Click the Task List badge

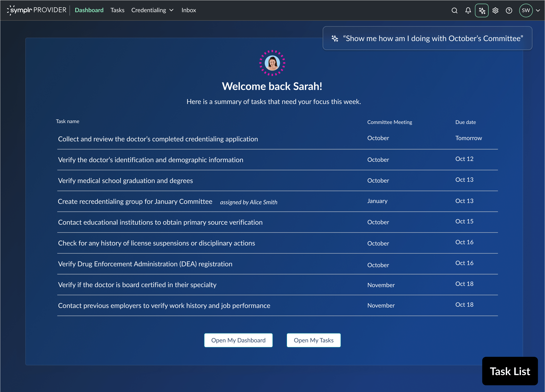(x=510, y=371)
